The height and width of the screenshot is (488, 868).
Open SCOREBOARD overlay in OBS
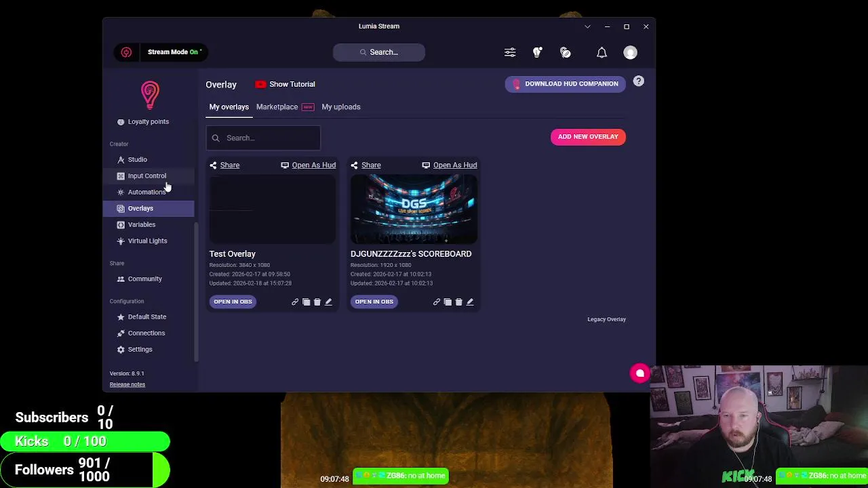coord(374,302)
